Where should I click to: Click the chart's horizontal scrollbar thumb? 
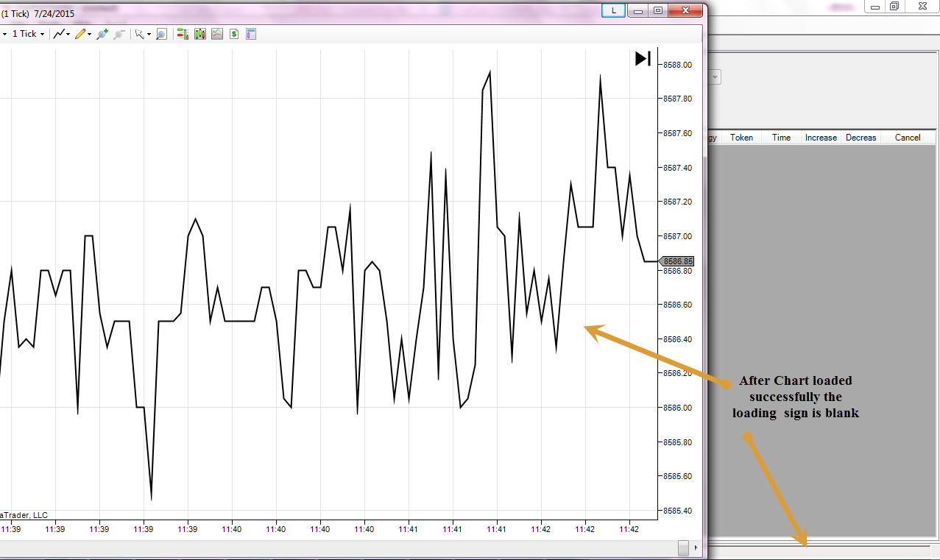[684, 548]
